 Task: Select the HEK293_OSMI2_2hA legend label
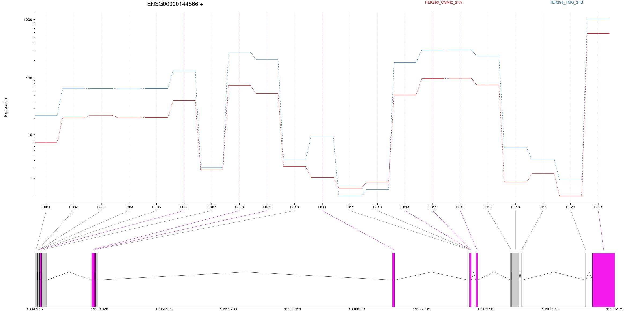(x=443, y=2)
